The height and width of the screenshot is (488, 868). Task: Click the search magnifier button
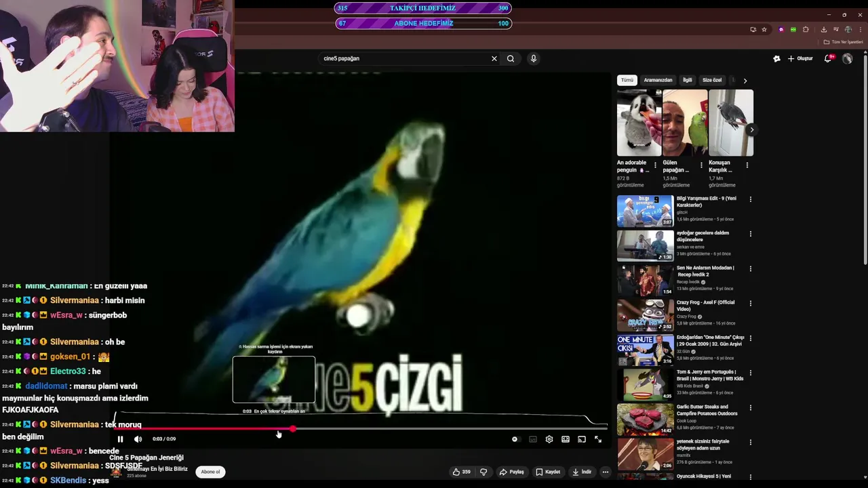click(x=511, y=58)
